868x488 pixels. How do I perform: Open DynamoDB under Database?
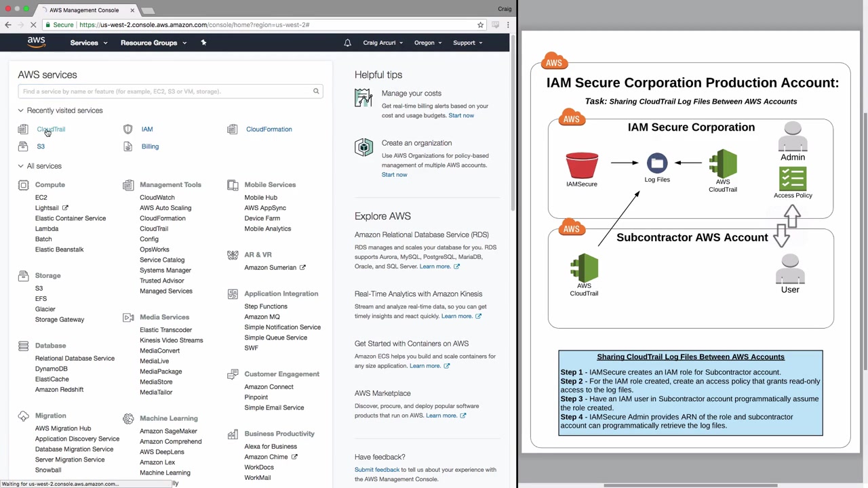(x=52, y=369)
